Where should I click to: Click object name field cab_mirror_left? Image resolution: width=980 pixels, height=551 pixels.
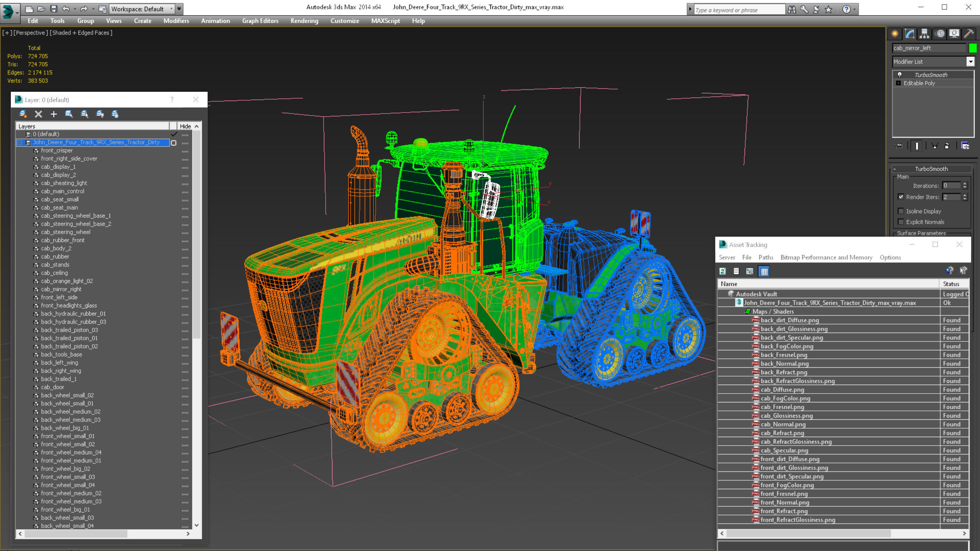[929, 48]
